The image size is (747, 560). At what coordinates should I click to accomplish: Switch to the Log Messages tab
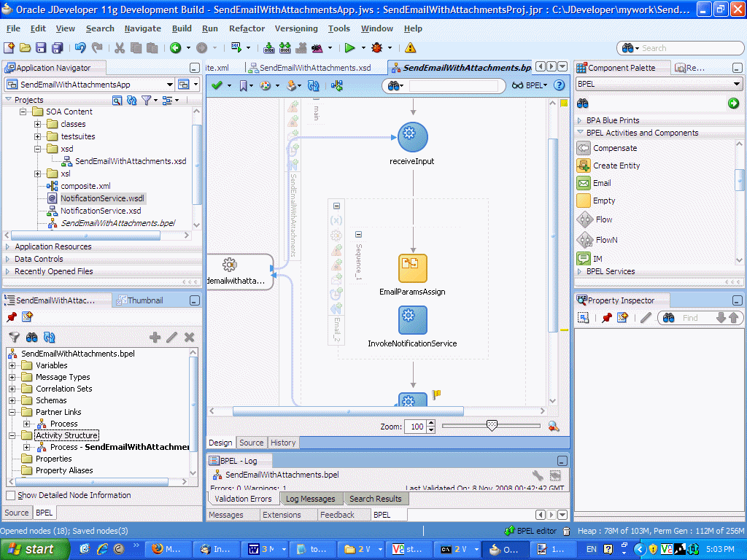tap(310, 499)
